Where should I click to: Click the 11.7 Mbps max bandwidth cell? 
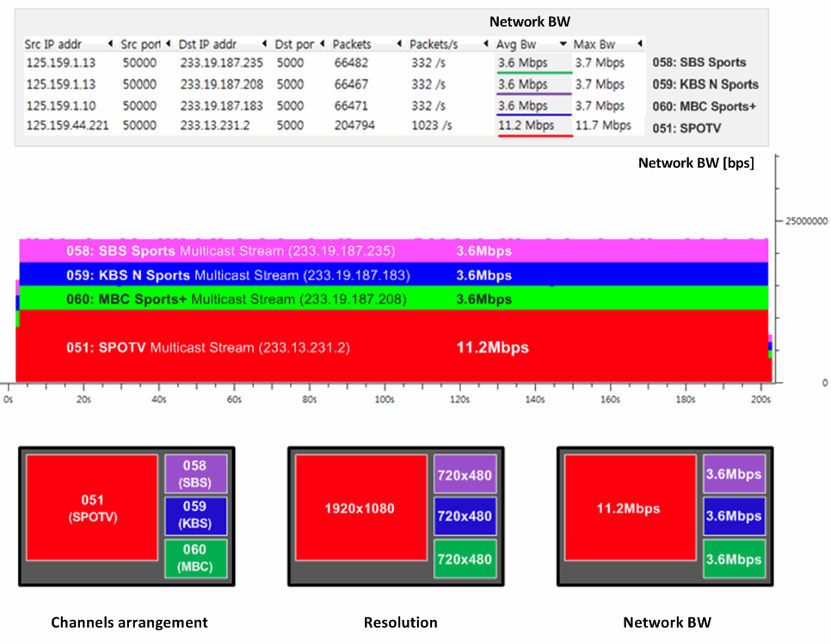click(x=603, y=126)
